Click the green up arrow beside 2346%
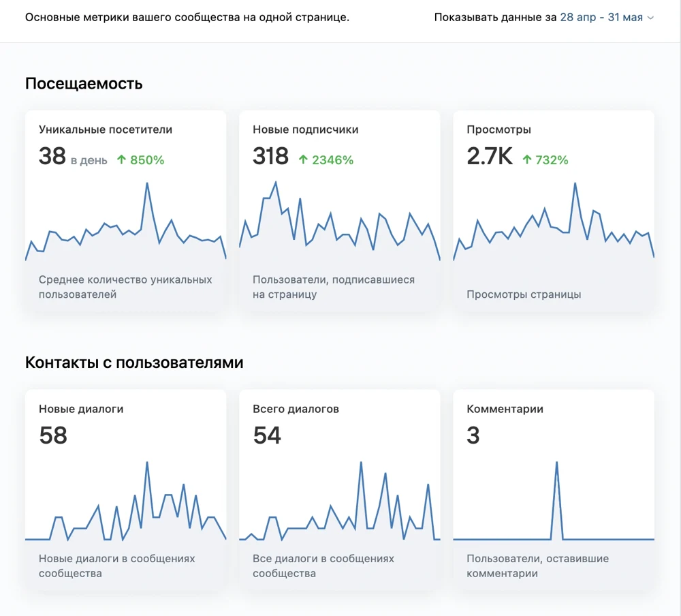 [x=303, y=159]
